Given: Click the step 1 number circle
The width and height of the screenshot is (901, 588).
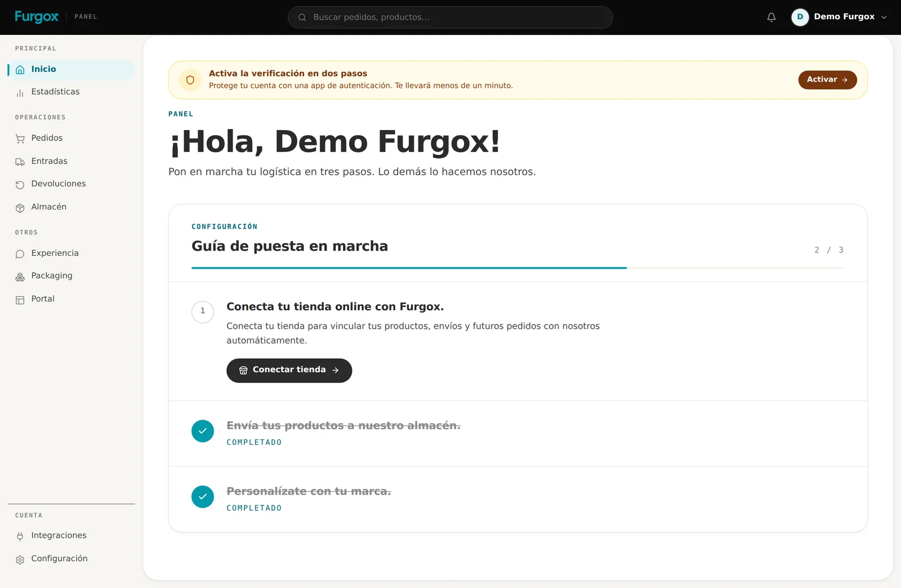Looking at the screenshot, I should pos(203,312).
